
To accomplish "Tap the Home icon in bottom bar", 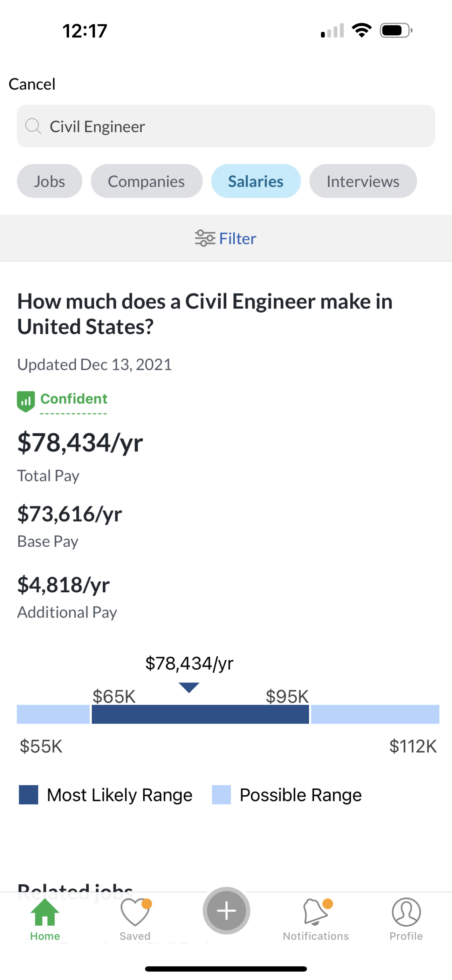I will click(x=45, y=912).
